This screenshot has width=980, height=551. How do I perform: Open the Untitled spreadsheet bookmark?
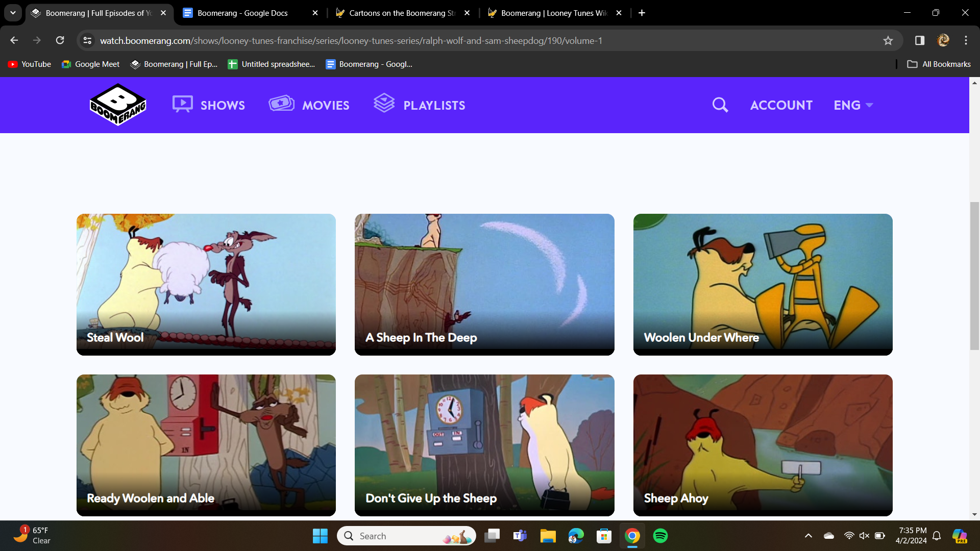tap(272, 64)
